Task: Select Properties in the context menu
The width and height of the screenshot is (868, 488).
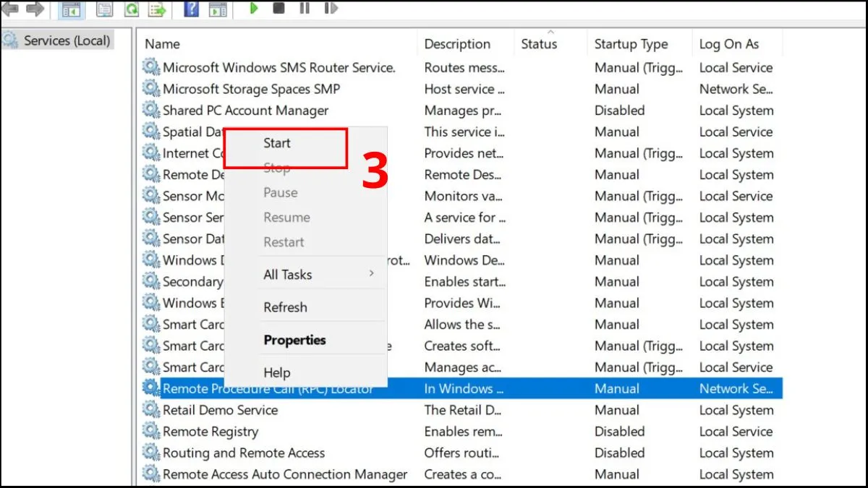Action: (294, 340)
